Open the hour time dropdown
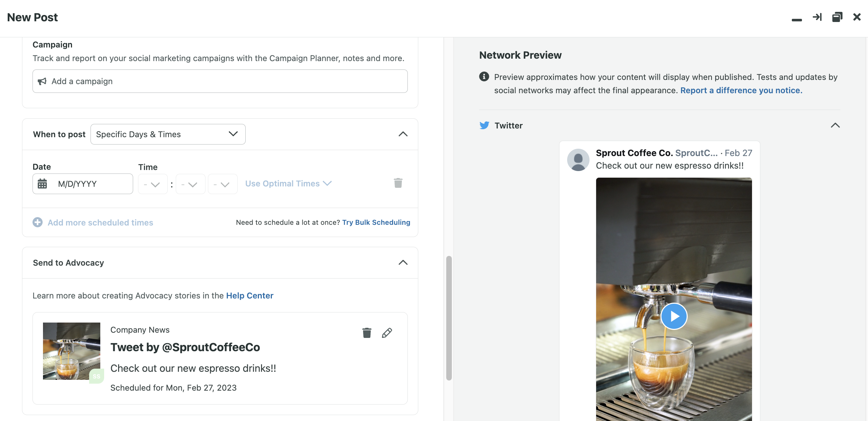 tap(152, 184)
